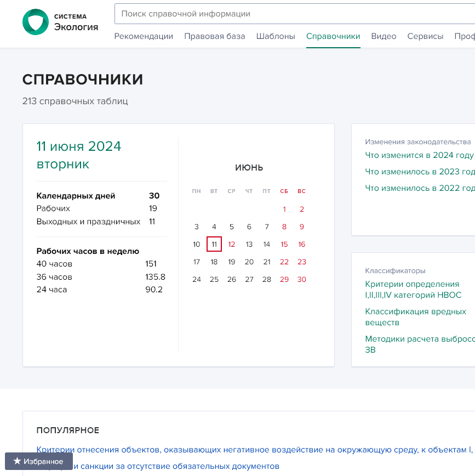Screen dimensions: 475x476
Task: Click the star on Избранное panel
Action: (x=17, y=461)
